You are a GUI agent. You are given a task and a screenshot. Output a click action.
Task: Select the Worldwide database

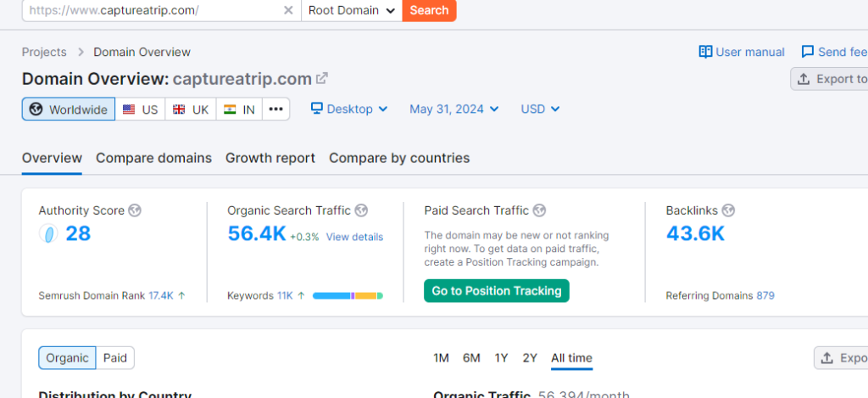coord(69,109)
